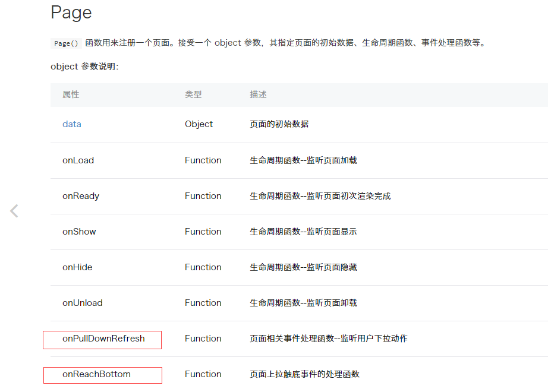Select the 属性 column header

tap(71, 94)
